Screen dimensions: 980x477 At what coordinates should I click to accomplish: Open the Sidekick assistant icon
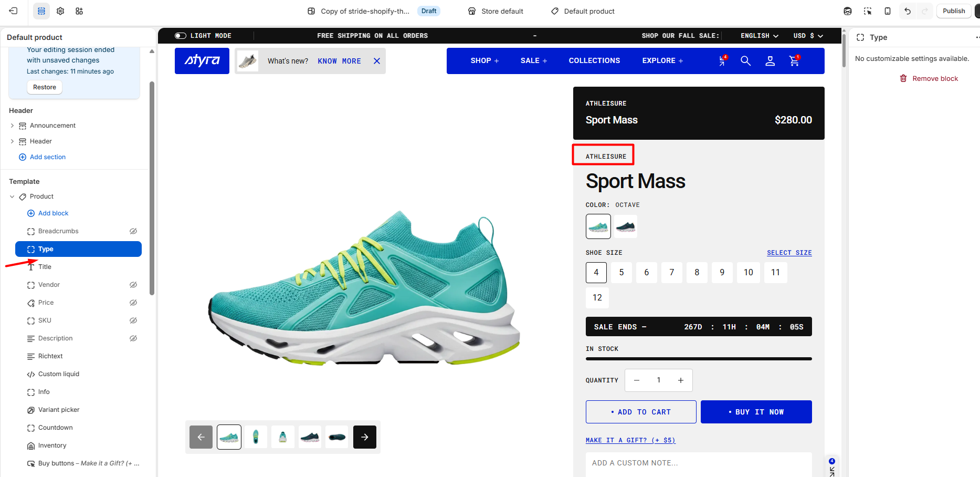coord(848,11)
